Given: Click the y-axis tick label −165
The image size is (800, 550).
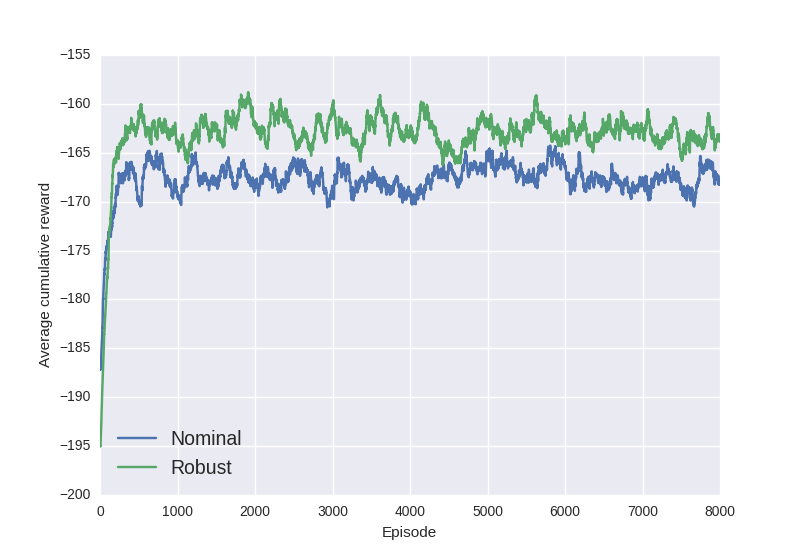Looking at the screenshot, I should tap(76, 152).
